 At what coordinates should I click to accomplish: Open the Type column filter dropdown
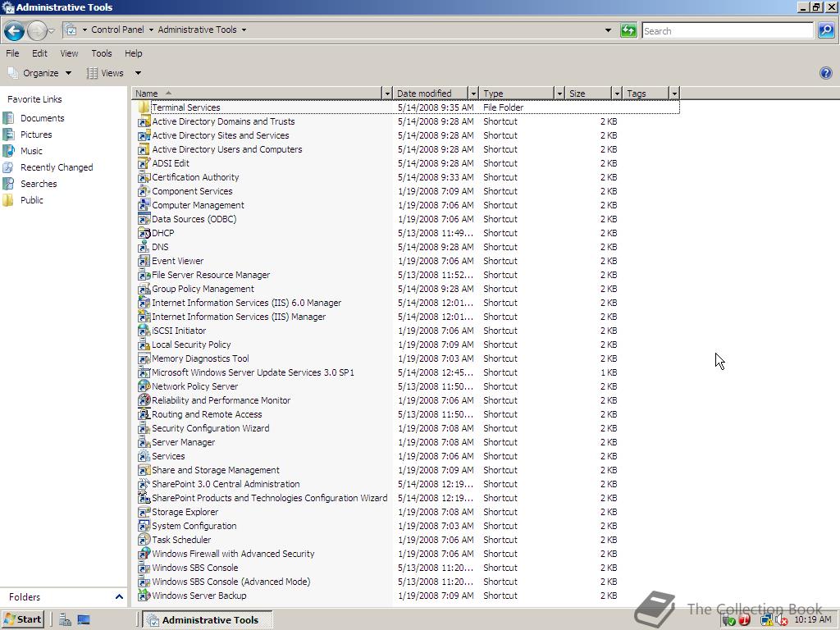[559, 94]
